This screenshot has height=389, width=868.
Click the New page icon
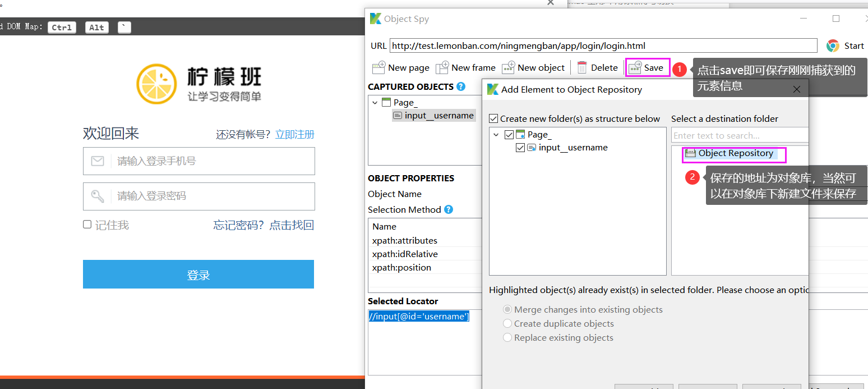pyautogui.click(x=380, y=67)
